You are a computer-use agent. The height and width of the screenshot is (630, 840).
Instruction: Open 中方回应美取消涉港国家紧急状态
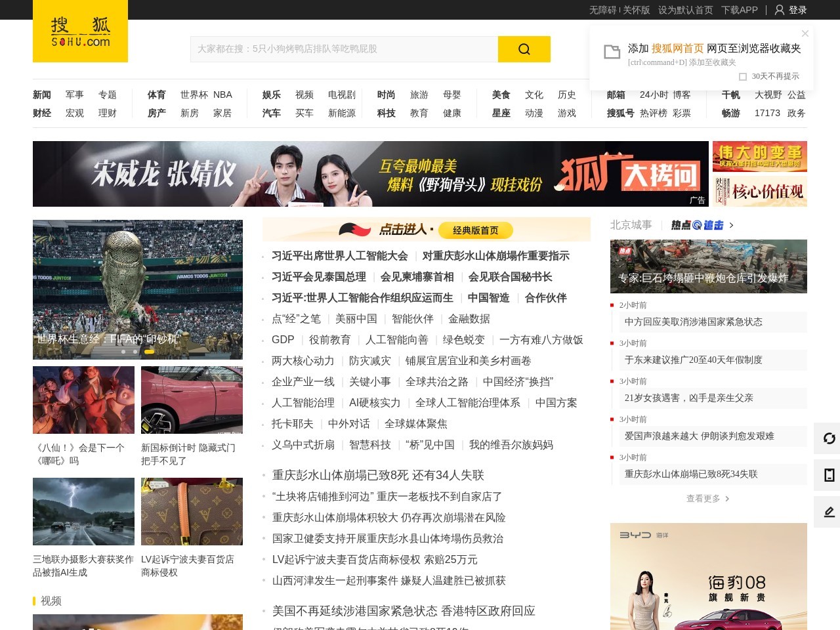click(694, 322)
